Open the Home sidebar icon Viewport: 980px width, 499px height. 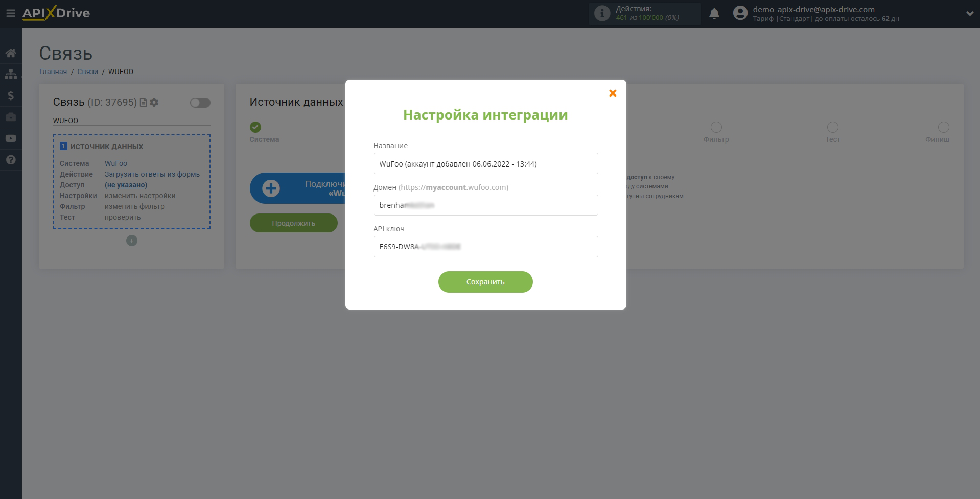coord(11,53)
